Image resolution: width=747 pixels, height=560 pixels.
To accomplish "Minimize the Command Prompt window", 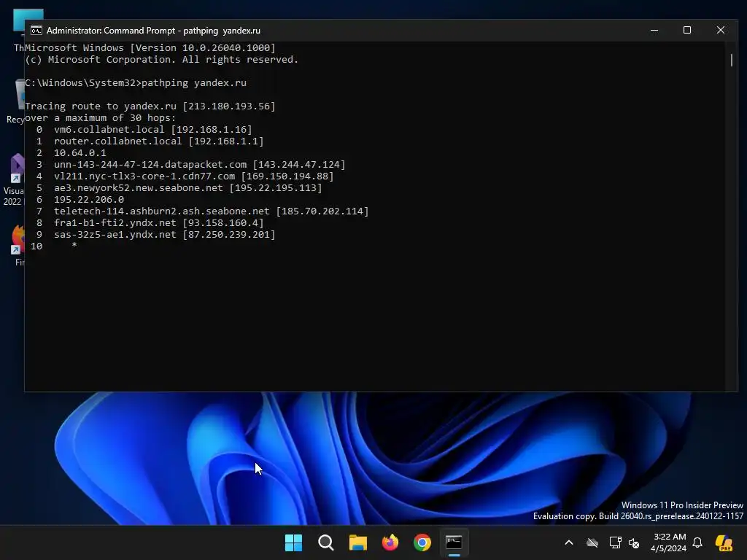I will [x=654, y=30].
